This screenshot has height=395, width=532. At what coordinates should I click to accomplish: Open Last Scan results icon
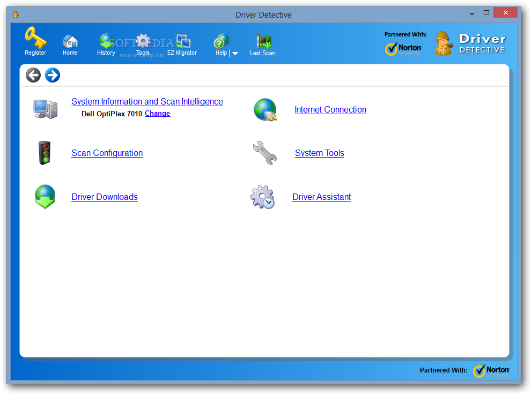point(263,42)
